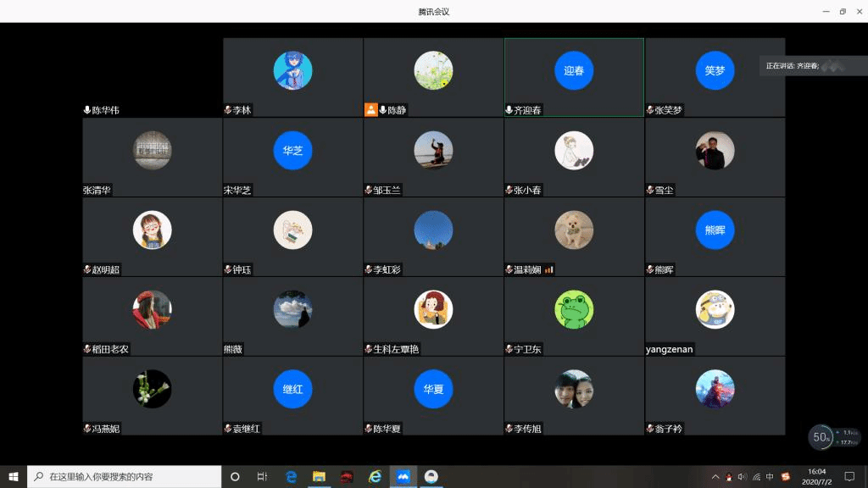Click the network signal icon beside 温莉娴
Image resolution: width=868 pixels, height=488 pixels.
(548, 269)
